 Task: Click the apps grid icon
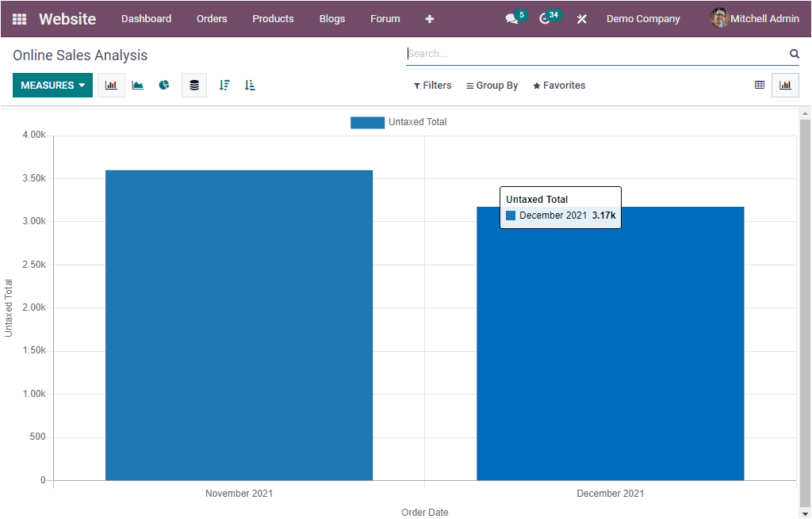19,18
